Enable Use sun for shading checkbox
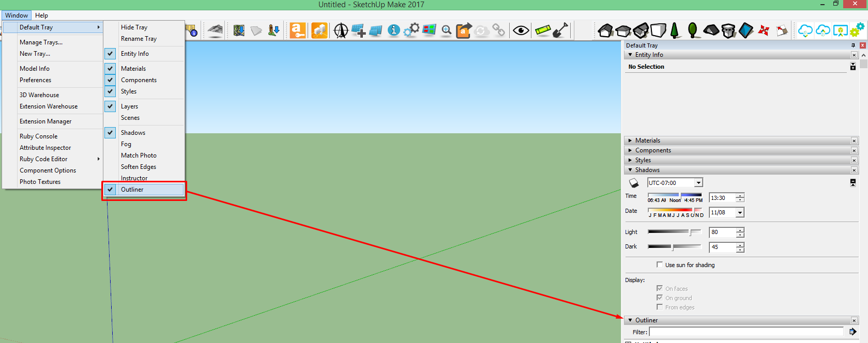This screenshot has height=343, width=868. (x=660, y=264)
